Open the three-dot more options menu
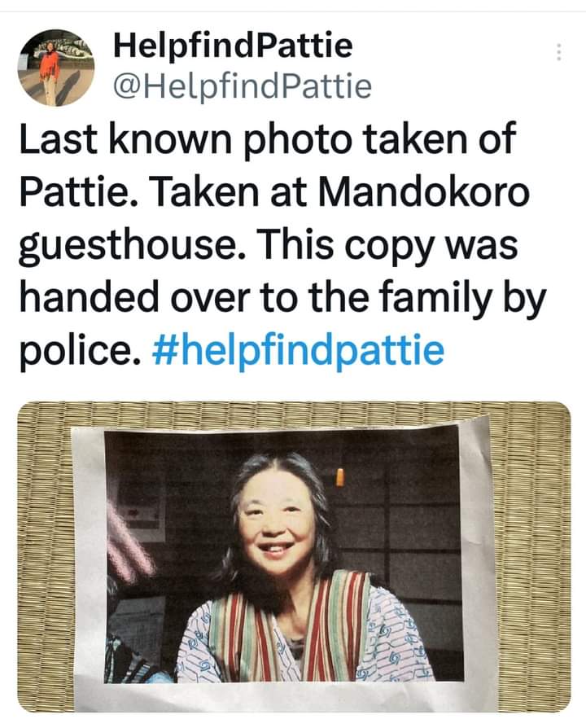Image resolution: width=586 pixels, height=728 pixels. [559, 52]
